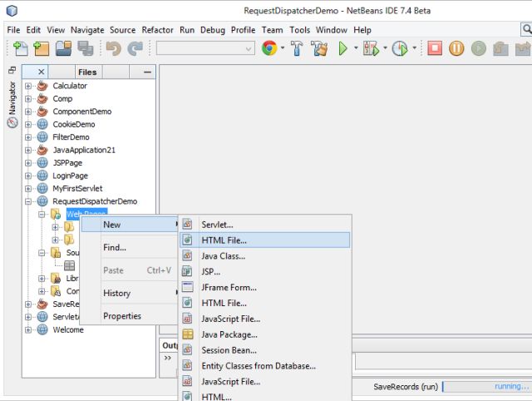Open dropdown arrow next to Debug Project
This screenshot has height=401, width=532.
385,48
